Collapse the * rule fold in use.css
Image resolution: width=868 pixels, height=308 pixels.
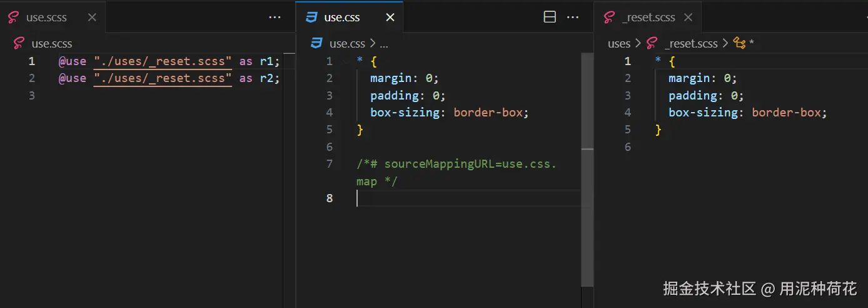346,61
